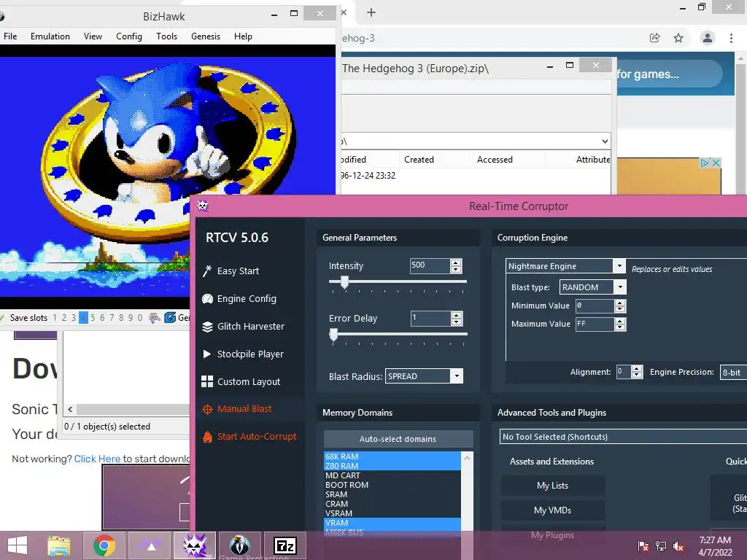Click Auto-select domains button
This screenshot has height=560, width=747.
398,439
